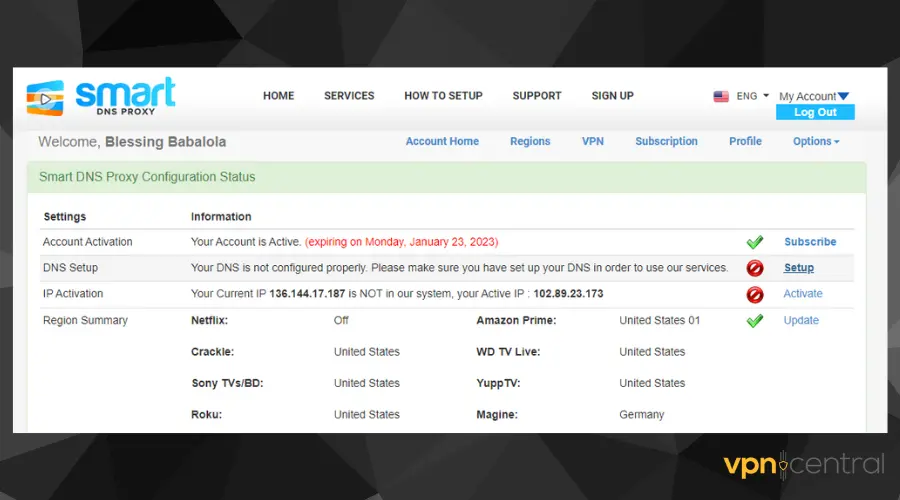Image resolution: width=900 pixels, height=500 pixels.
Task: Click the WD TV Live: label
Action: click(508, 352)
